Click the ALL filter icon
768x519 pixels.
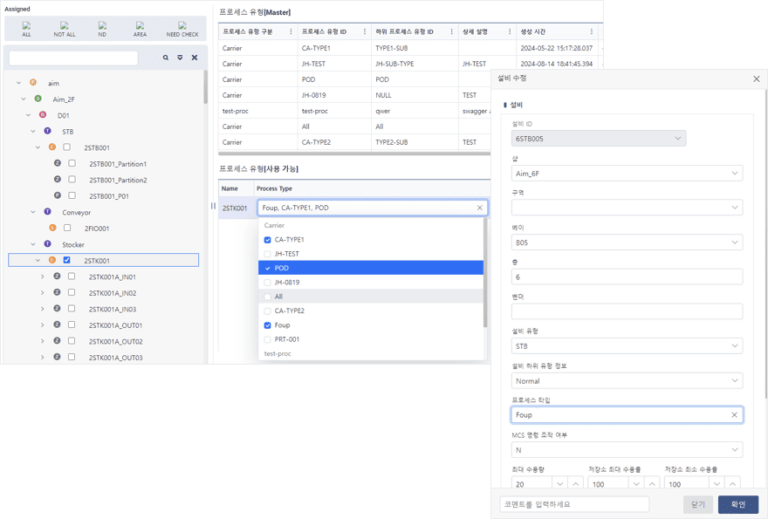point(26,28)
